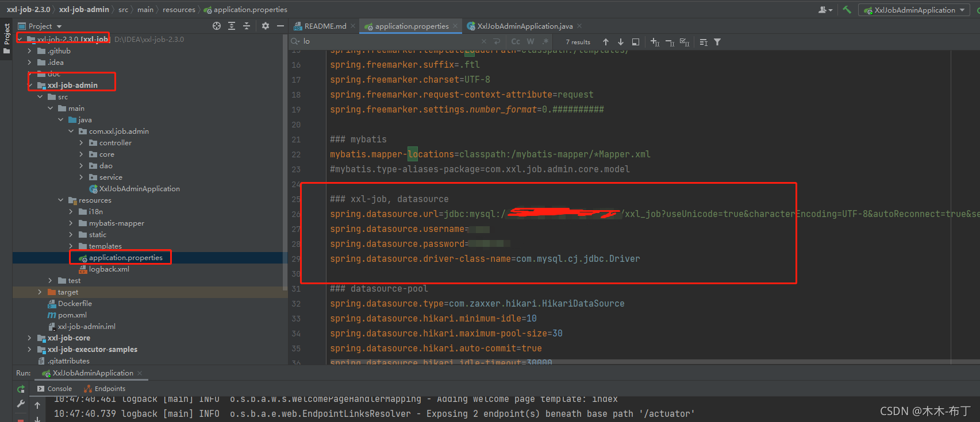The height and width of the screenshot is (422, 980).
Task: Click the XxlJobAdminApplication class icon in tree
Action: coord(93,189)
